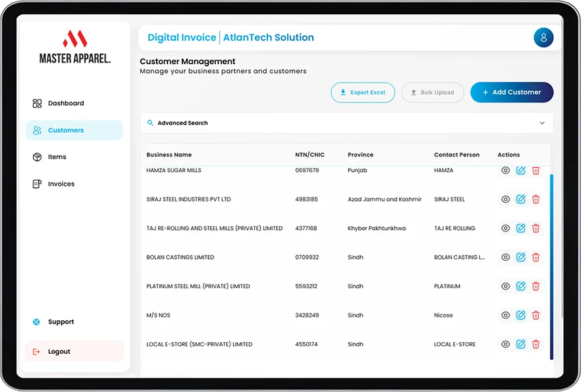Select NTN value 0697679
581x392 pixels.
(307, 170)
